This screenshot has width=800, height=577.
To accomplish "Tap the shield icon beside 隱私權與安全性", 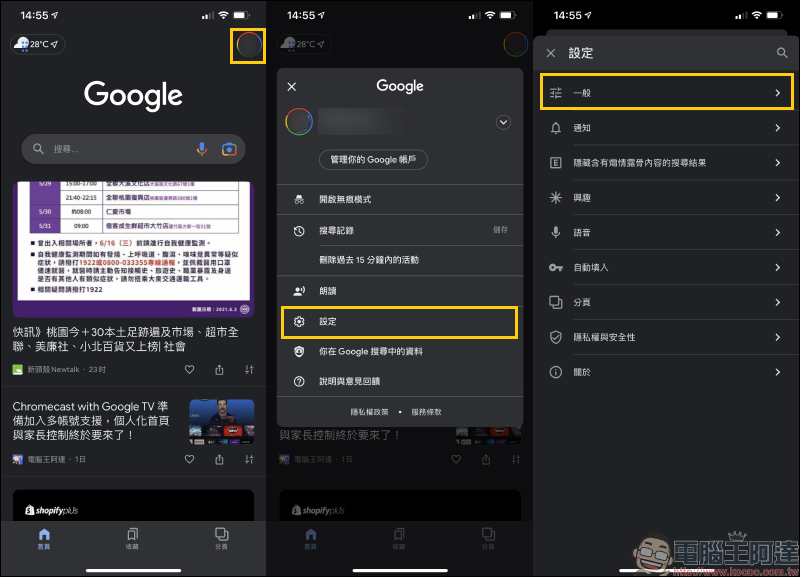I will point(556,337).
